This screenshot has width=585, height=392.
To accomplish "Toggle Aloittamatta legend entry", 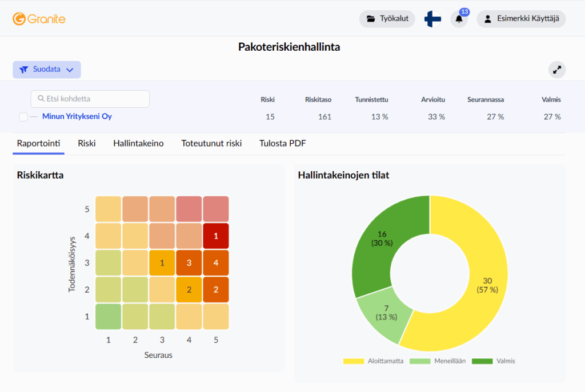I will (x=373, y=361).
